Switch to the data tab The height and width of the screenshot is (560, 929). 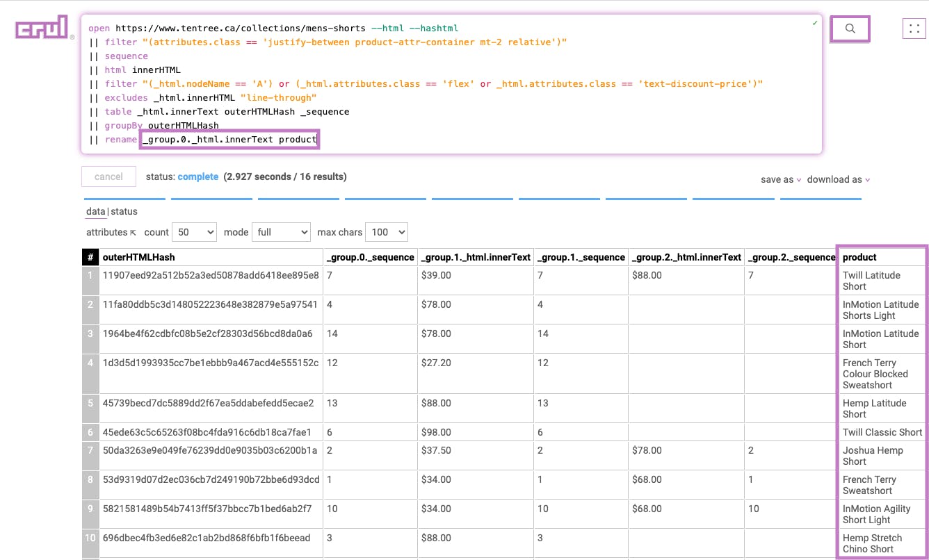click(96, 211)
